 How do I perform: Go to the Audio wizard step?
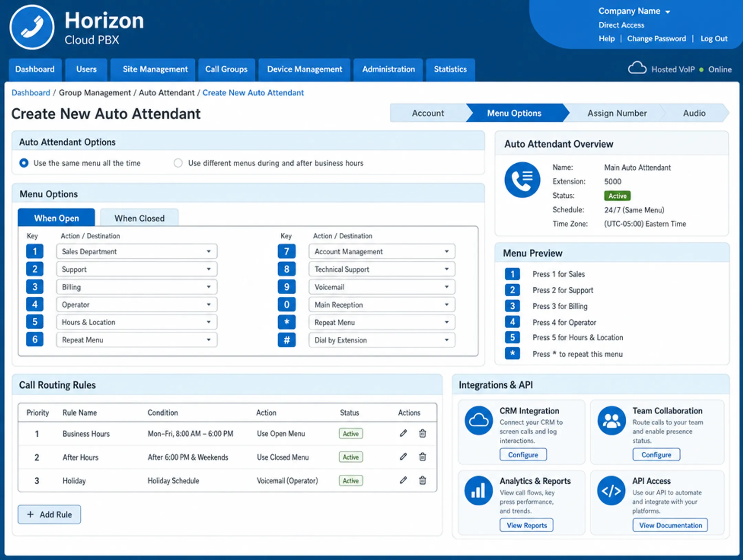pyautogui.click(x=694, y=113)
